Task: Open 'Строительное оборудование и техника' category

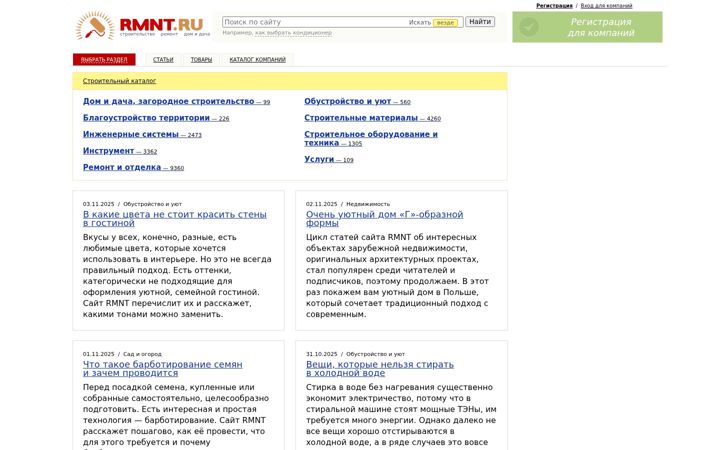Action: (371, 138)
